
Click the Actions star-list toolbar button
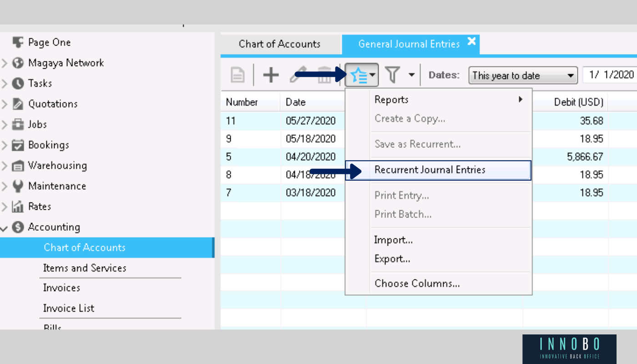[x=362, y=75]
